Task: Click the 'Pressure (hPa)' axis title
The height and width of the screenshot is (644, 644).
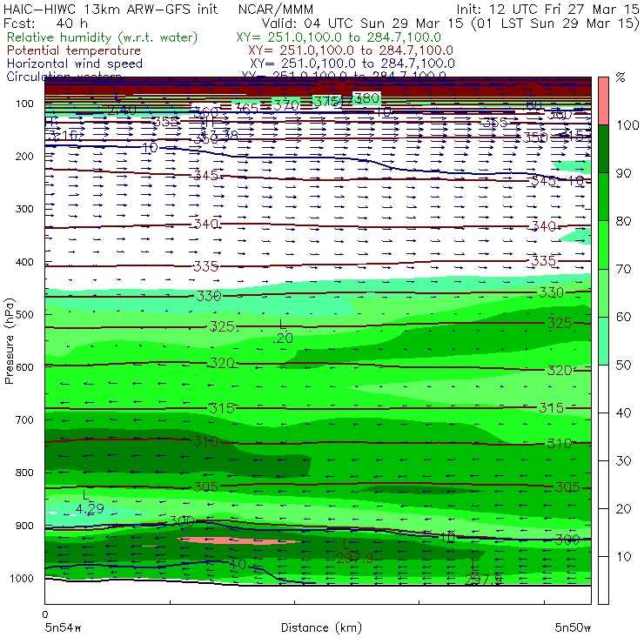Action: (10, 341)
